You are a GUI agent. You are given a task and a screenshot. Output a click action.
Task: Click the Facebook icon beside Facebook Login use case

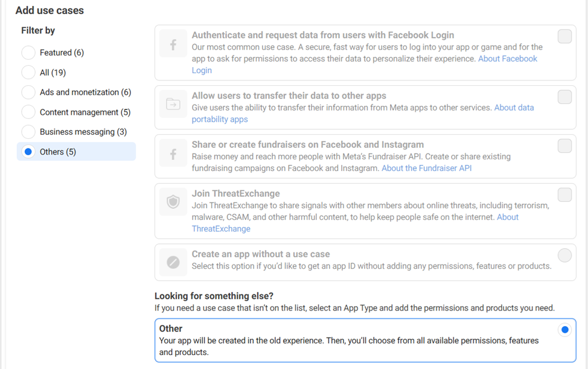173,44
